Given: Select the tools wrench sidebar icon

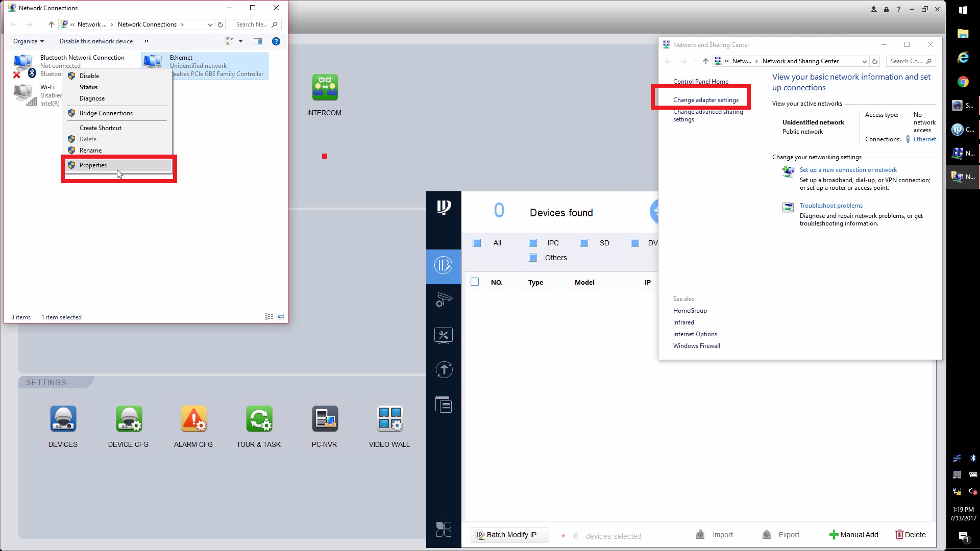Looking at the screenshot, I should [444, 335].
